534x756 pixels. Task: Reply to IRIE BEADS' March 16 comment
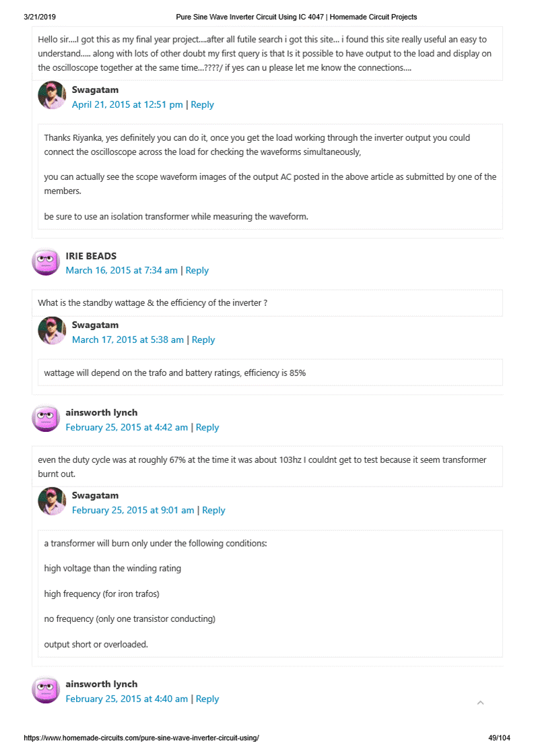tap(197, 270)
